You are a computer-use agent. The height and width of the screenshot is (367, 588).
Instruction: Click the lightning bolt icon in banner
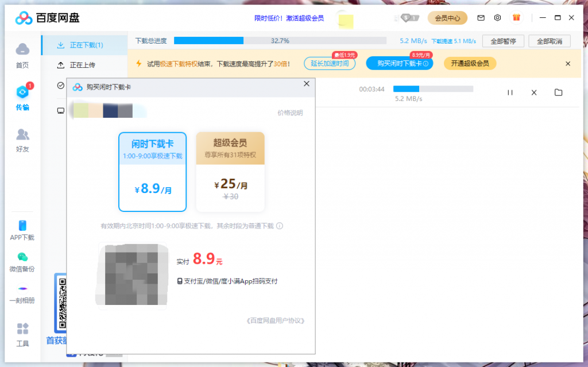pyautogui.click(x=139, y=63)
